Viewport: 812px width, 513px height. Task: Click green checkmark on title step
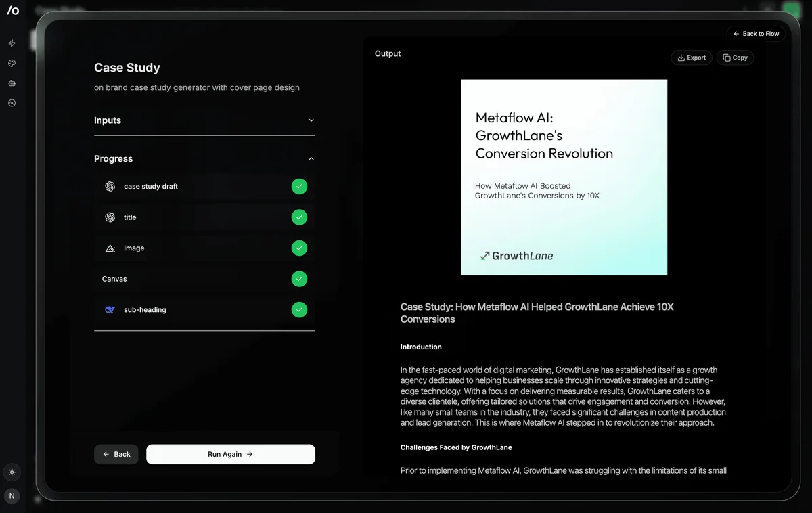[299, 217]
